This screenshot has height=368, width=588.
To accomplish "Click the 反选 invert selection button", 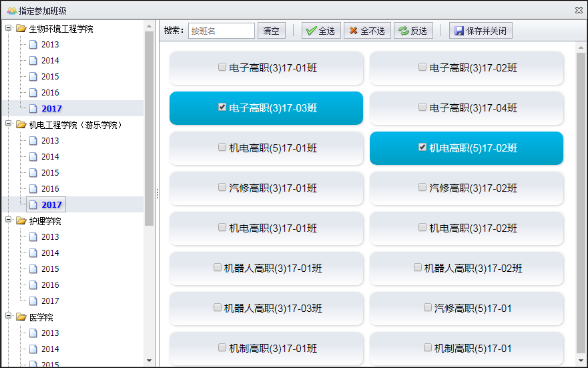I will click(413, 31).
